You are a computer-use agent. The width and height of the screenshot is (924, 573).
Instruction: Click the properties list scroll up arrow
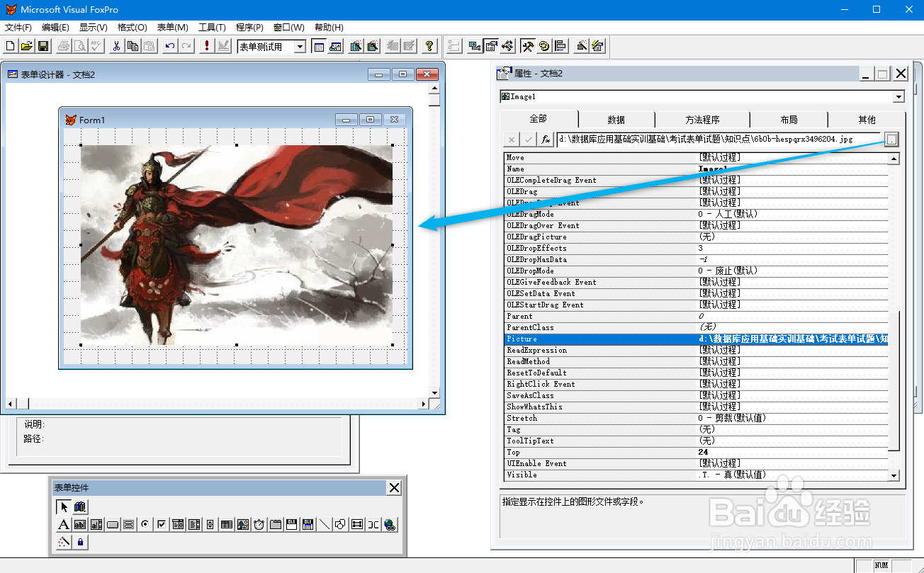click(894, 159)
